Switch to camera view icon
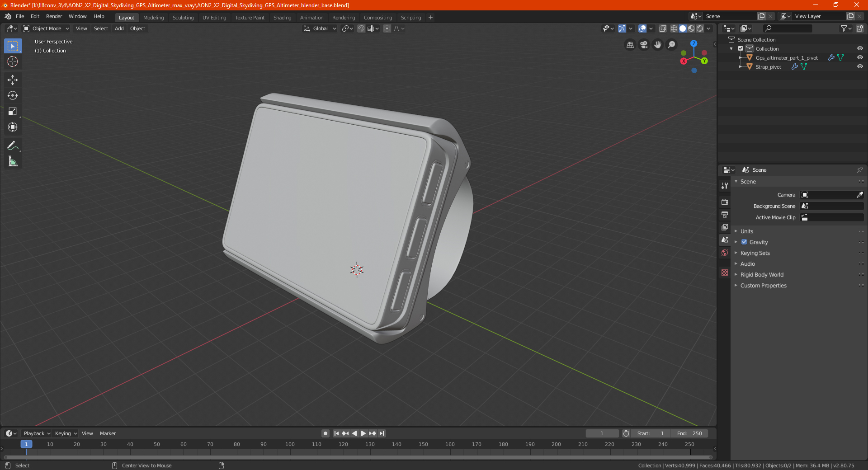 [x=644, y=45]
